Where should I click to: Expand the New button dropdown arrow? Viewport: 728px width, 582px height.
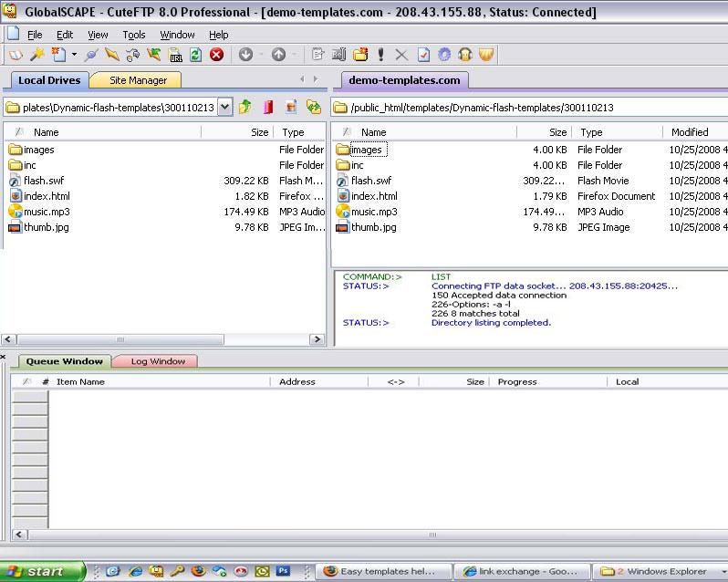(74, 55)
